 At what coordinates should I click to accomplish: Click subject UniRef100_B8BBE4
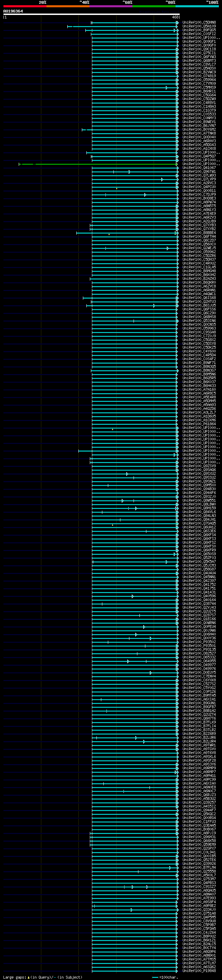[199, 233]
